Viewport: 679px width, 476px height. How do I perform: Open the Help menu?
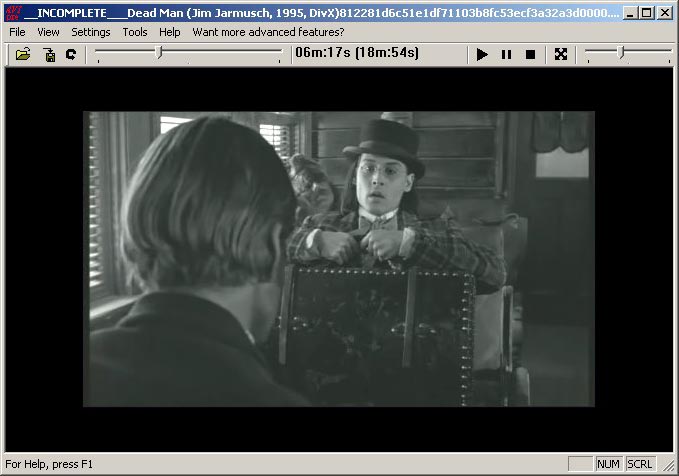(170, 32)
